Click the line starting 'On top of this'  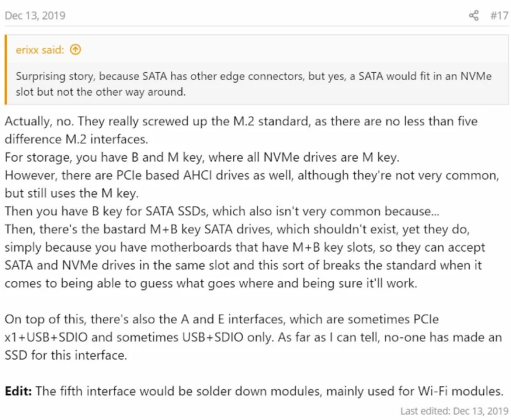click(x=221, y=319)
